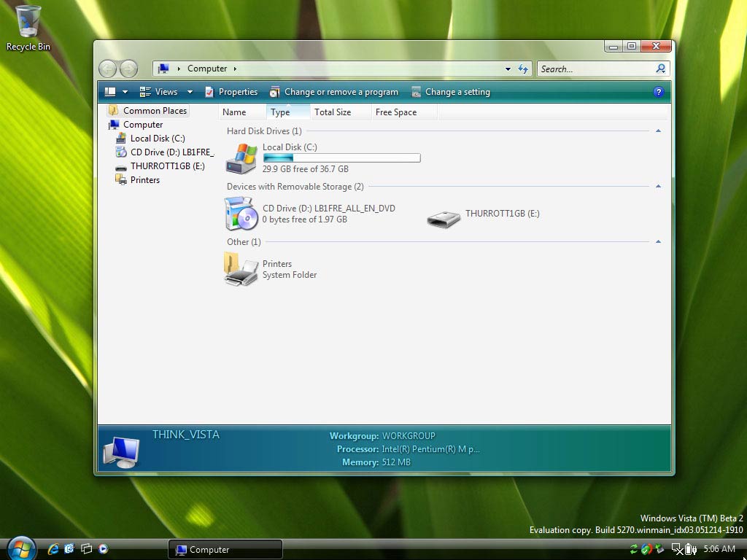Viewport: 747px width, 560px height.
Task: Click the search magnifier icon
Action: (x=661, y=69)
